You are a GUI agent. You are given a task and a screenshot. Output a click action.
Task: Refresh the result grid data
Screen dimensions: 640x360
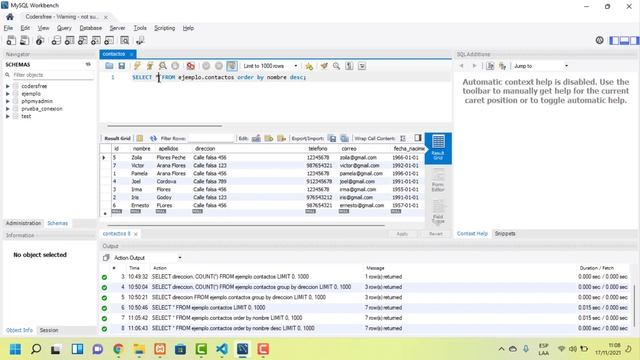coord(153,138)
